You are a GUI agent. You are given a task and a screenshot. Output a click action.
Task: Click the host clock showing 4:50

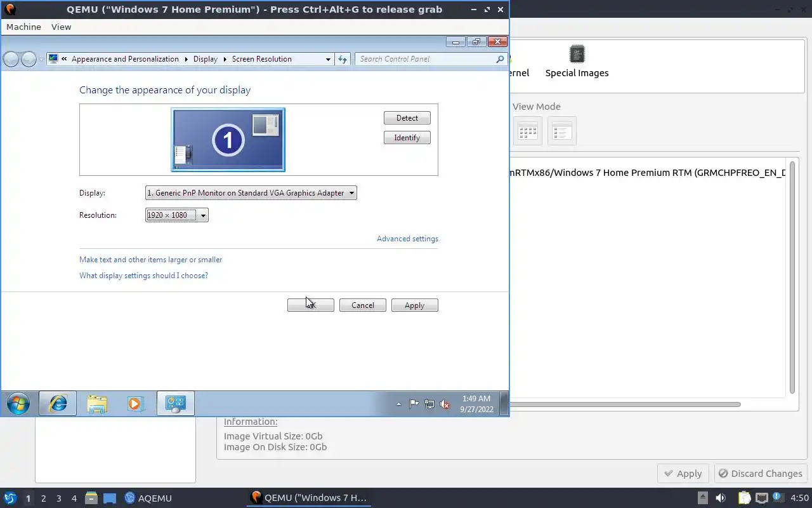(x=799, y=498)
